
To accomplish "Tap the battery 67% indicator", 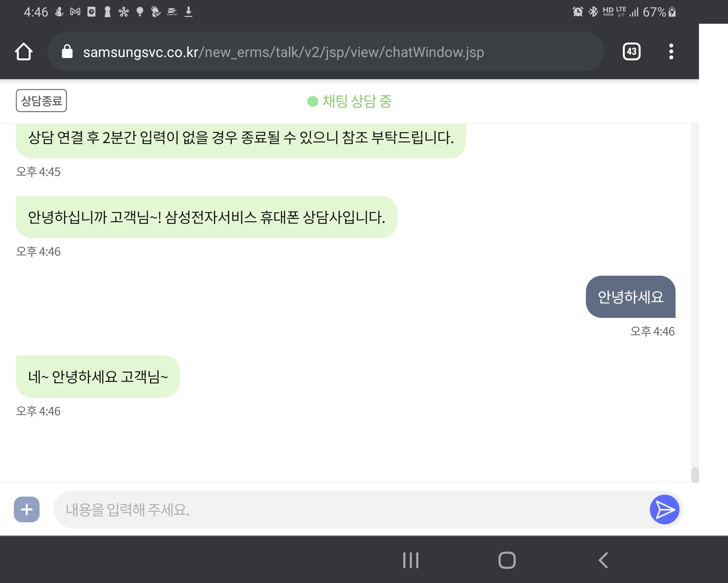I will point(658,12).
